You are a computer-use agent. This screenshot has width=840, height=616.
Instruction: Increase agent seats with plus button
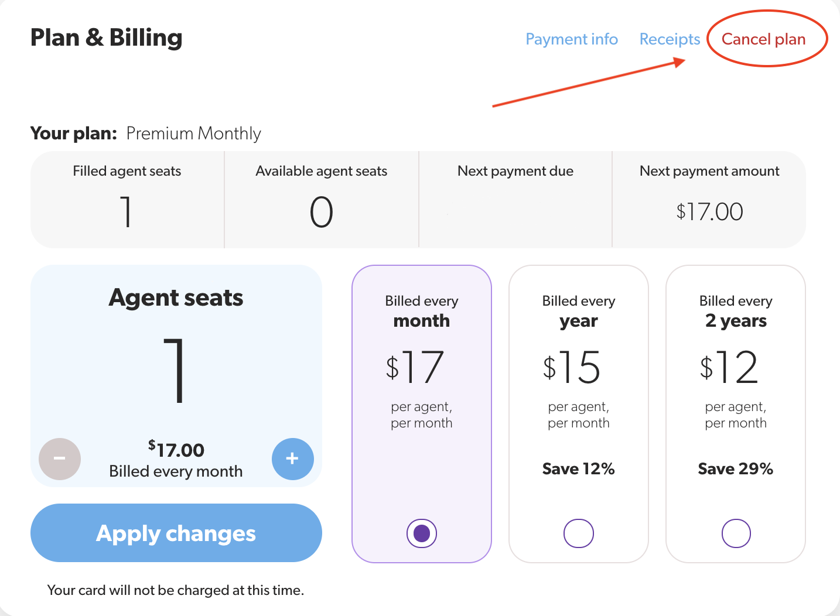pyautogui.click(x=292, y=458)
